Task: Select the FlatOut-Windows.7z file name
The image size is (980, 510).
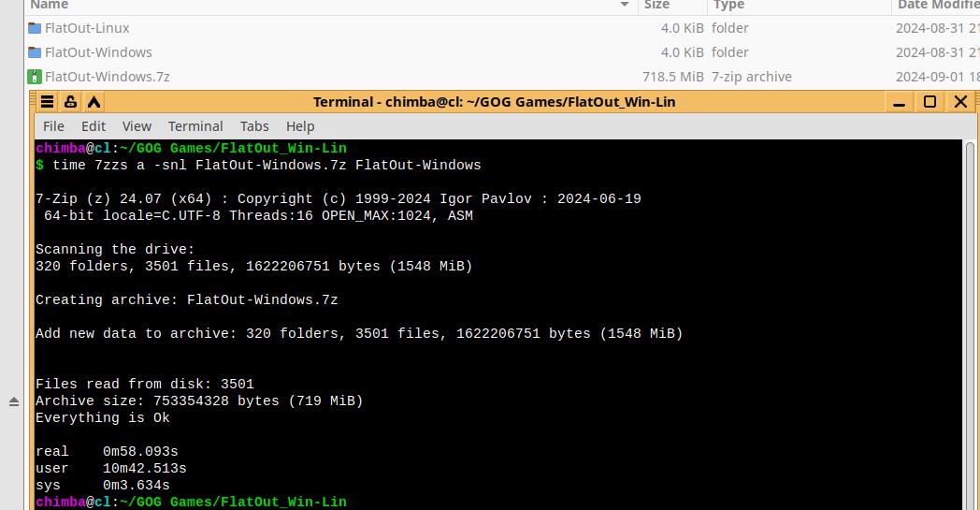Action: (107, 77)
